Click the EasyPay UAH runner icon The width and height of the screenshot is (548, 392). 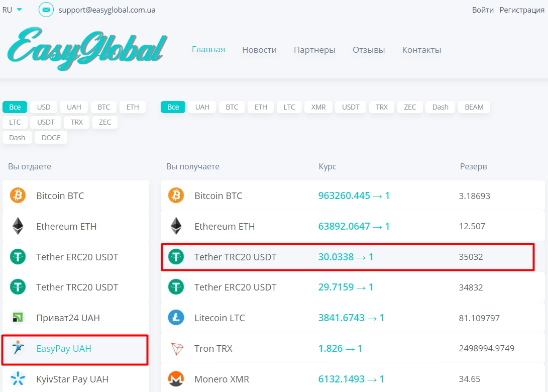[x=18, y=348]
